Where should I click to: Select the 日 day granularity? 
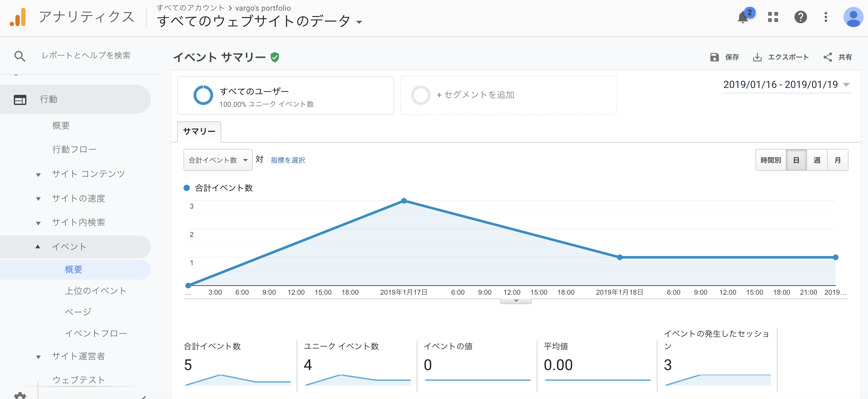(x=796, y=160)
